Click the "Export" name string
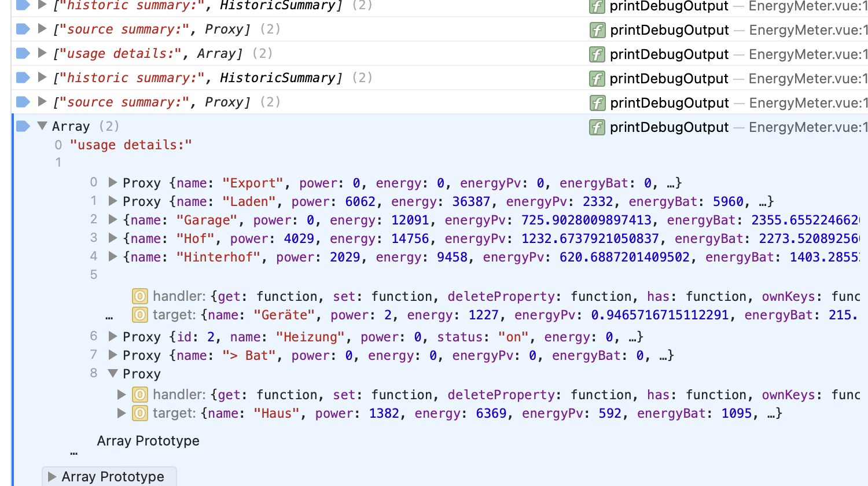The image size is (868, 486). (253, 183)
